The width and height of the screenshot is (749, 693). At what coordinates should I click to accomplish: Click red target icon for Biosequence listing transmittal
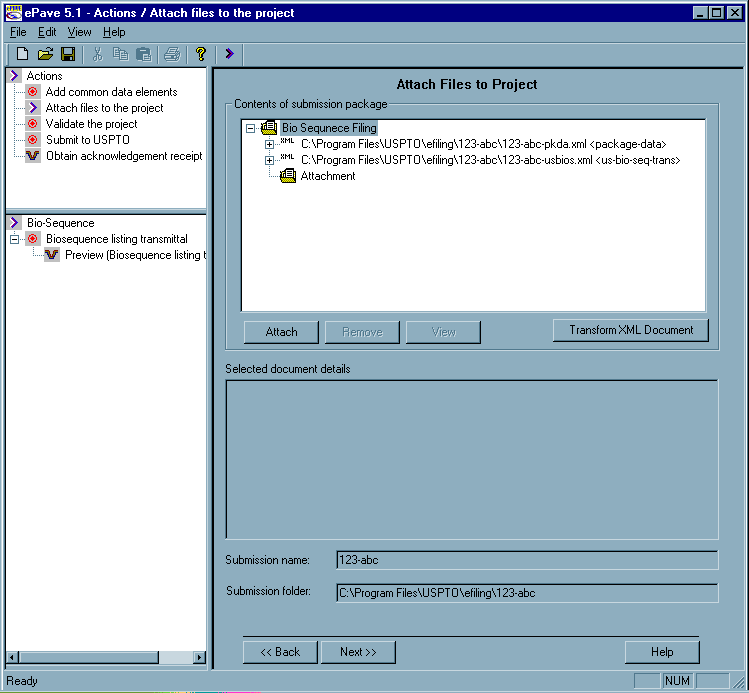click(x=32, y=238)
